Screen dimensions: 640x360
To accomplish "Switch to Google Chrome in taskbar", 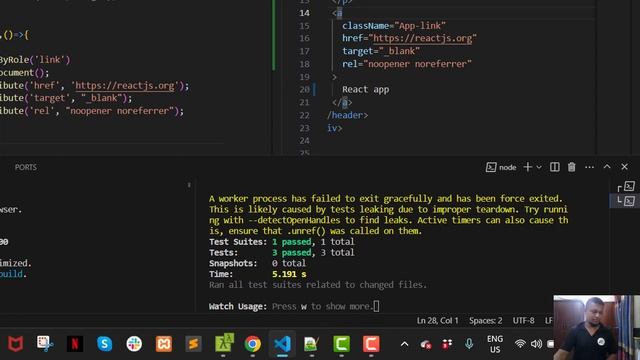I will pos(253,344).
